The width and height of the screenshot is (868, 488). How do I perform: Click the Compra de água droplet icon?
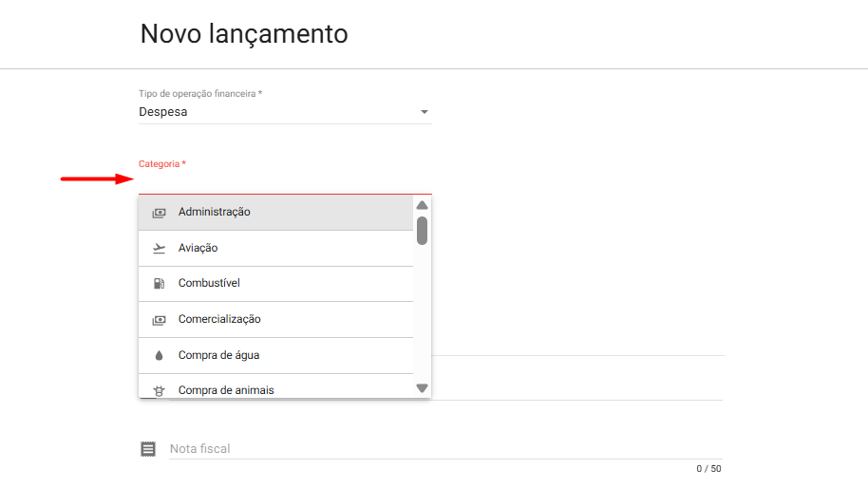pos(159,356)
